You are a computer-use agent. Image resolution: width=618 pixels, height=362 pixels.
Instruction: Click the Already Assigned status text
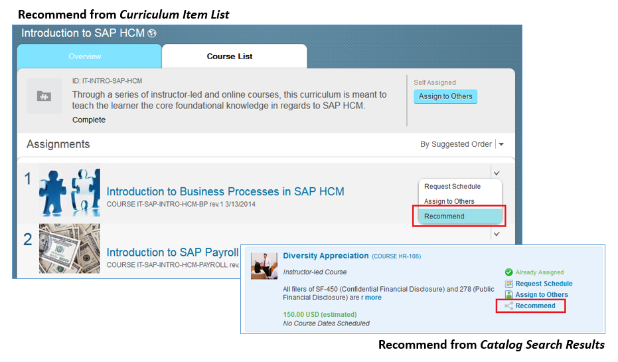[540, 272]
